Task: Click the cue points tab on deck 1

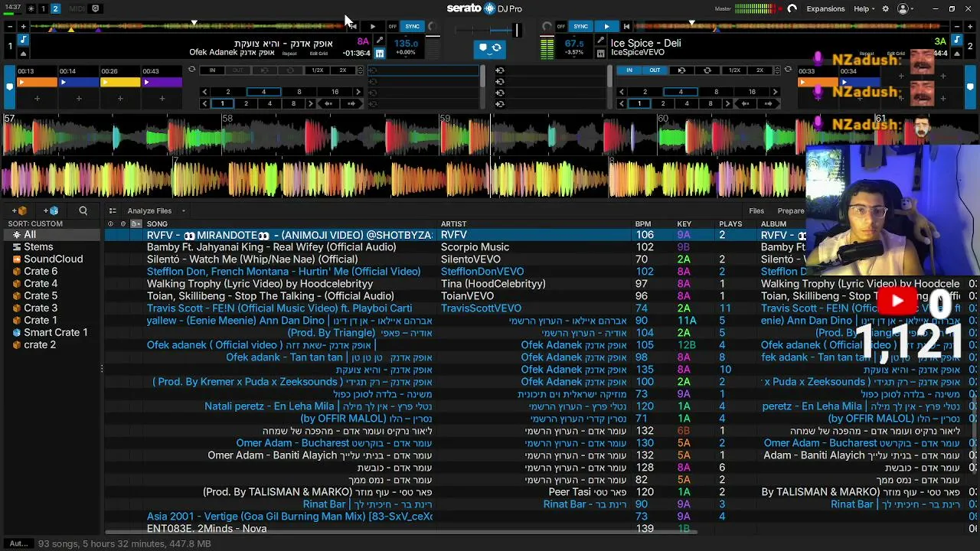Action: coord(9,86)
